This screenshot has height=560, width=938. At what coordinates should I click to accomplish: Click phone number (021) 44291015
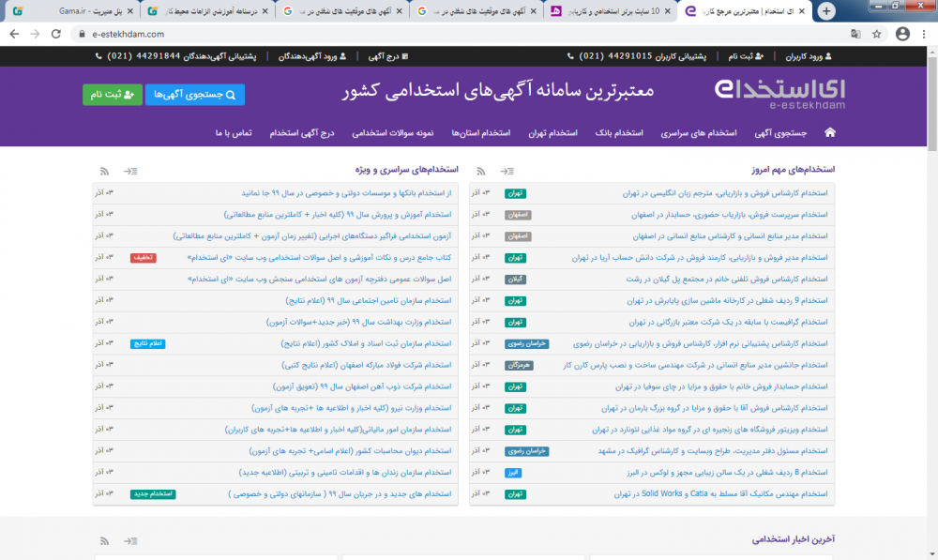coord(615,56)
